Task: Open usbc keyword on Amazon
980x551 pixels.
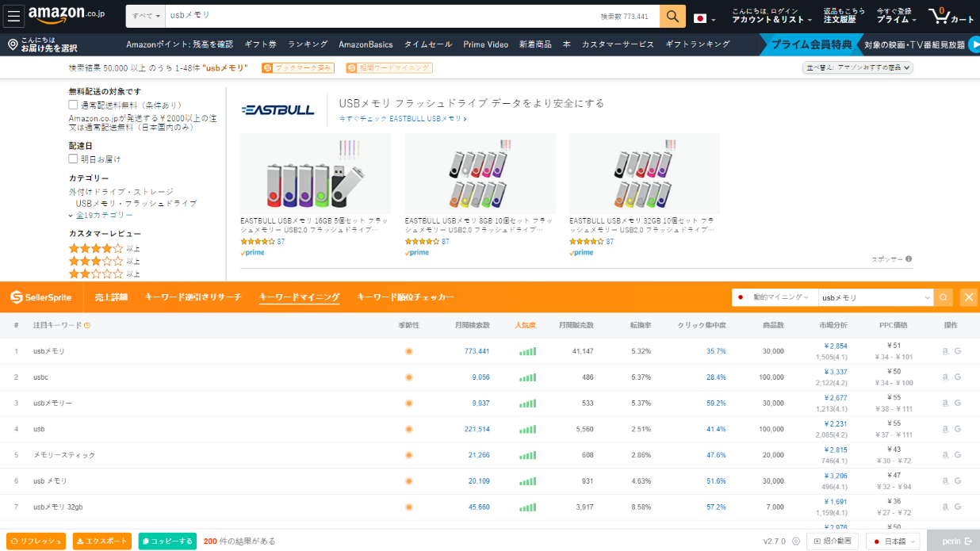Action: point(944,377)
